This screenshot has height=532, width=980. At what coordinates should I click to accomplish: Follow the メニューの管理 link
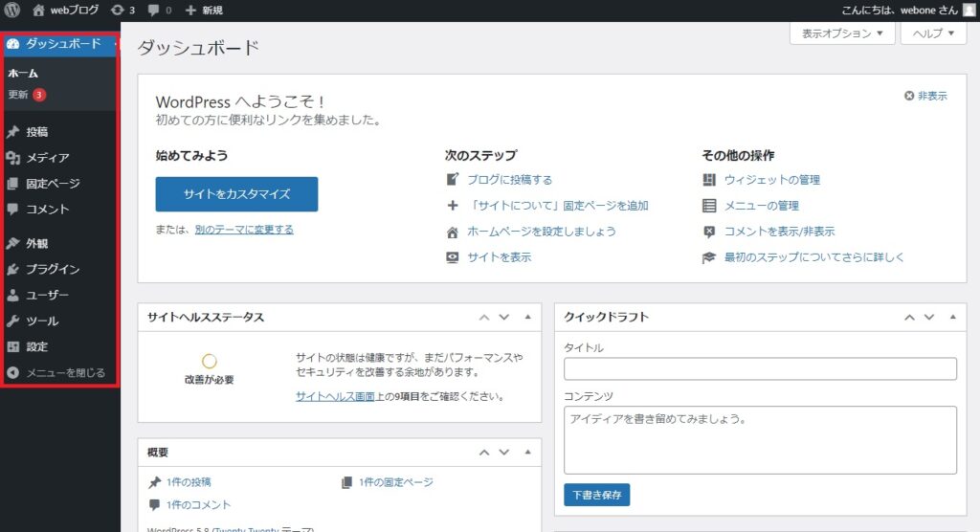pos(761,205)
